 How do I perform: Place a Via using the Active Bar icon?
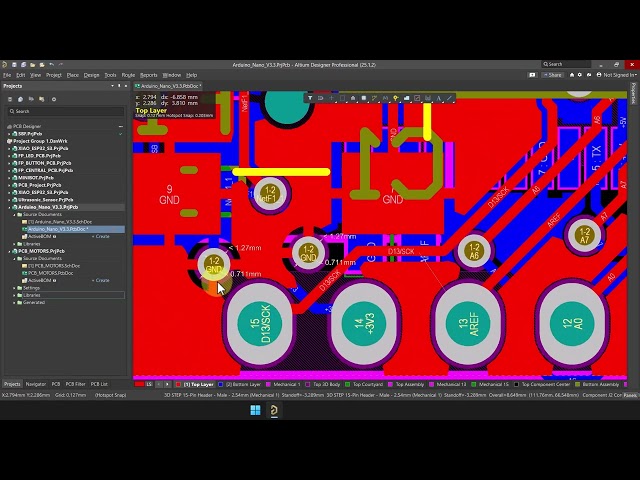coord(396,98)
